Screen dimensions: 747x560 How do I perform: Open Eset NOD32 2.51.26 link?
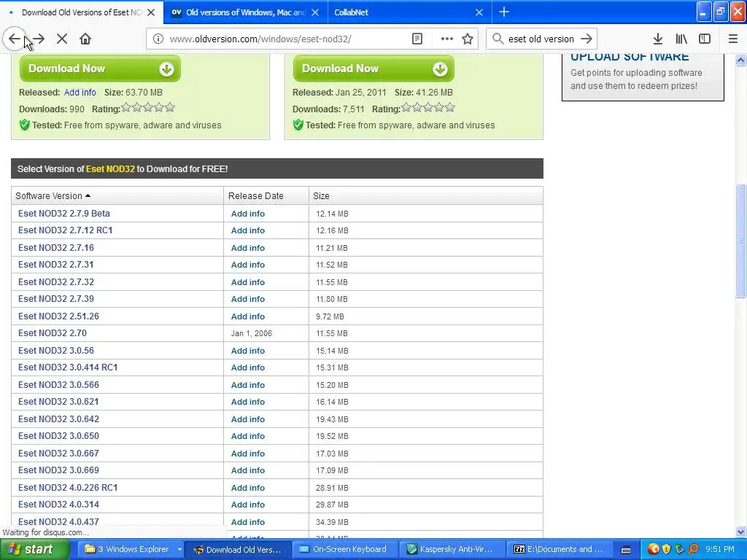pyautogui.click(x=58, y=316)
